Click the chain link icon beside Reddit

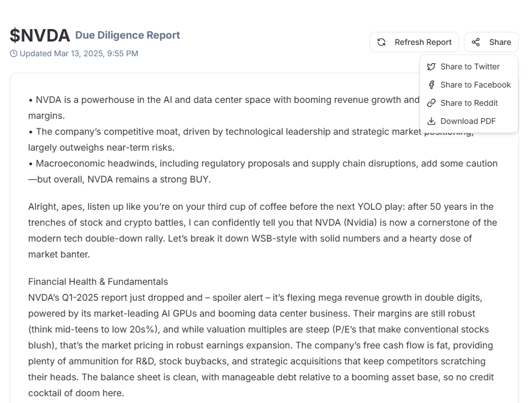tap(431, 103)
